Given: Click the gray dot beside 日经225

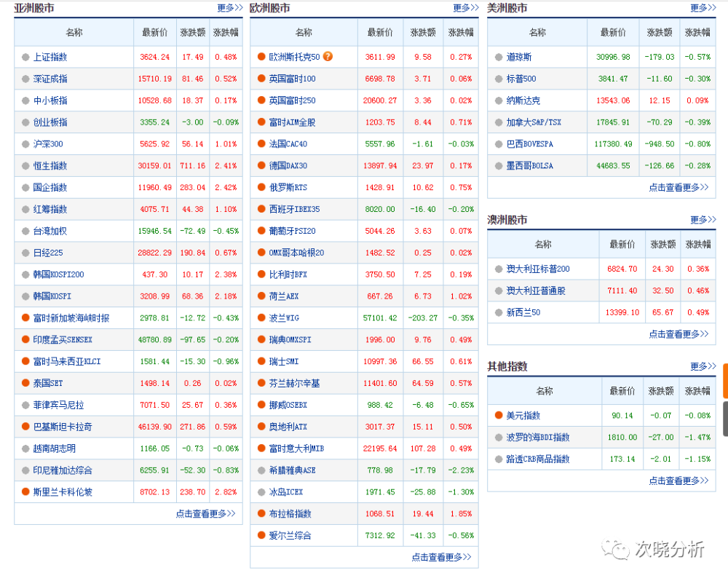Looking at the screenshot, I should [25, 253].
